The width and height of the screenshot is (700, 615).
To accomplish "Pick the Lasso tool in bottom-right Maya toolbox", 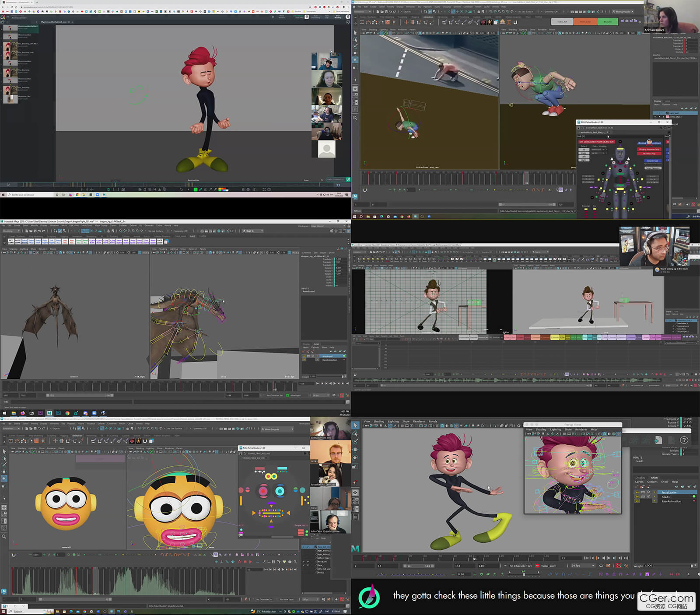I will (x=355, y=434).
